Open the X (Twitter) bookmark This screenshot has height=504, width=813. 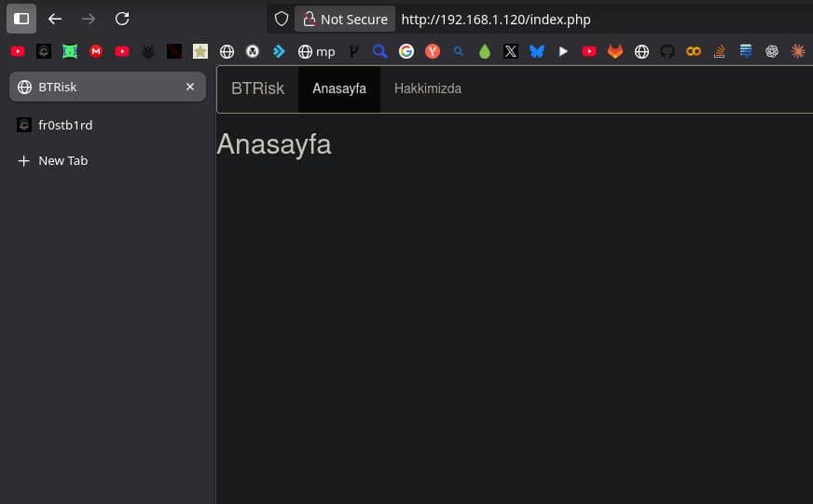point(510,52)
